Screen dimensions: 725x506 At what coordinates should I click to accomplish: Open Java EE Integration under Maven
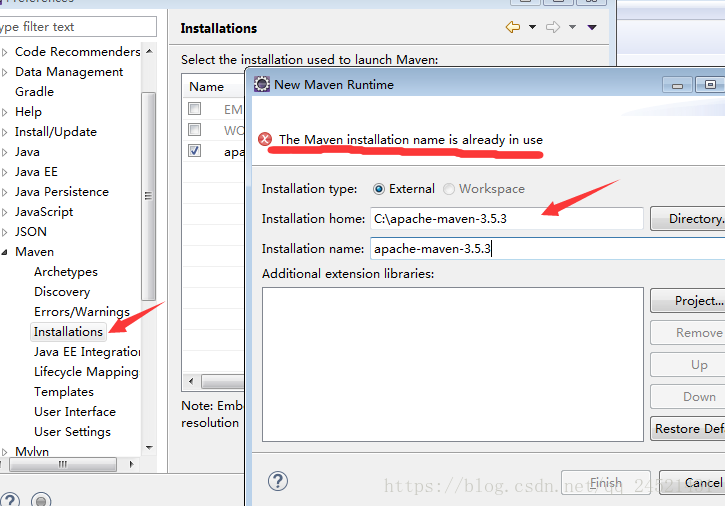click(87, 352)
